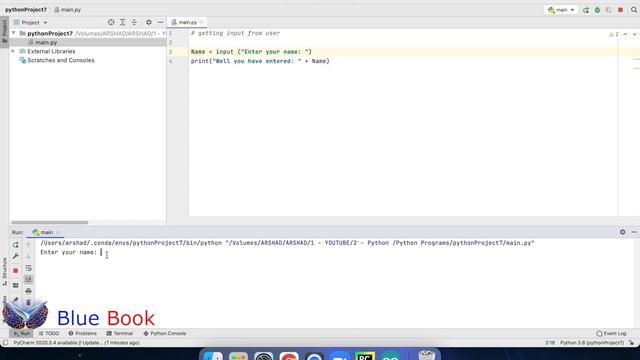The width and height of the screenshot is (640, 360).
Task: Open the Run tool window tab
Action: (x=22, y=333)
